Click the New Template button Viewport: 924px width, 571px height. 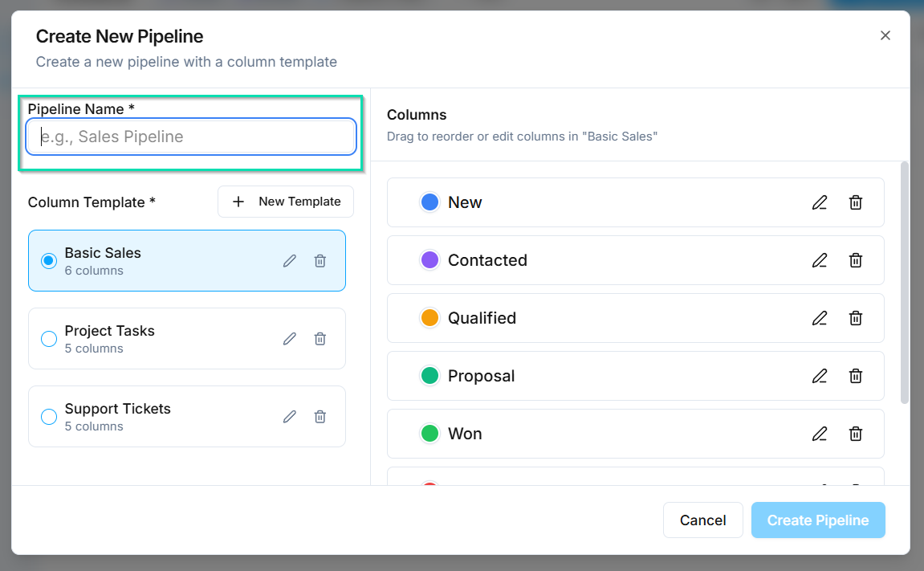coord(286,202)
